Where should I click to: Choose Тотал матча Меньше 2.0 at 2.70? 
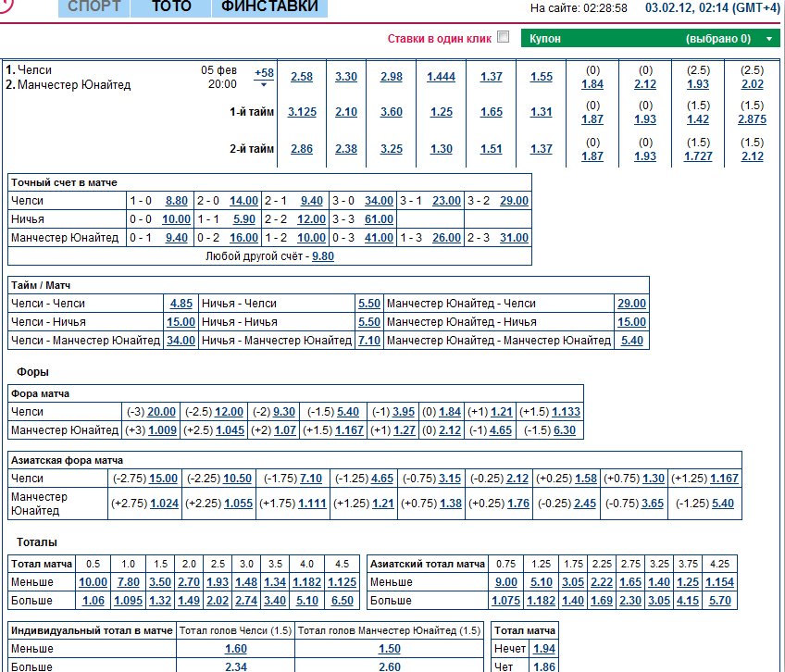click(x=189, y=582)
